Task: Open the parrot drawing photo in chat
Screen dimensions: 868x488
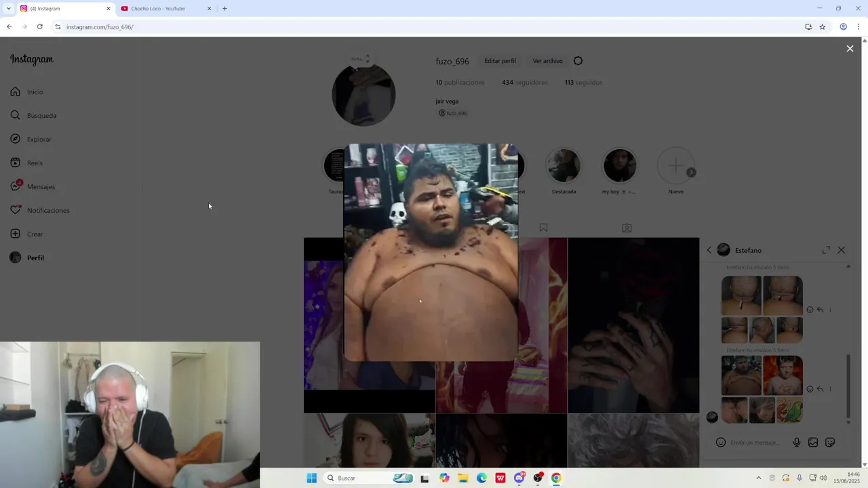Action: tap(790, 411)
